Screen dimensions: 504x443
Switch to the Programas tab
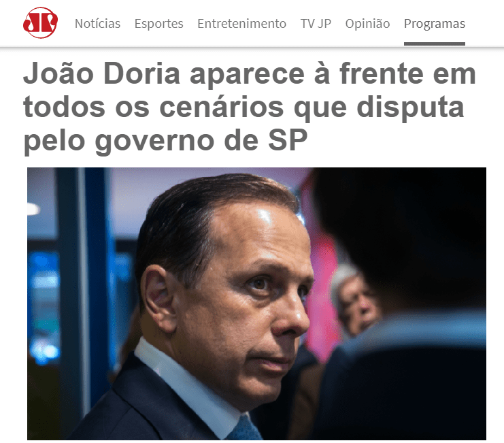click(434, 24)
